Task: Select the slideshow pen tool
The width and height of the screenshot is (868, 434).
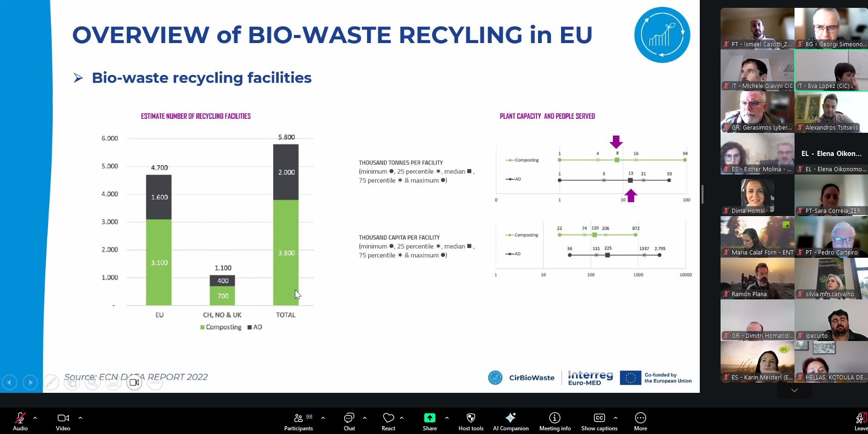Action: coord(51,382)
